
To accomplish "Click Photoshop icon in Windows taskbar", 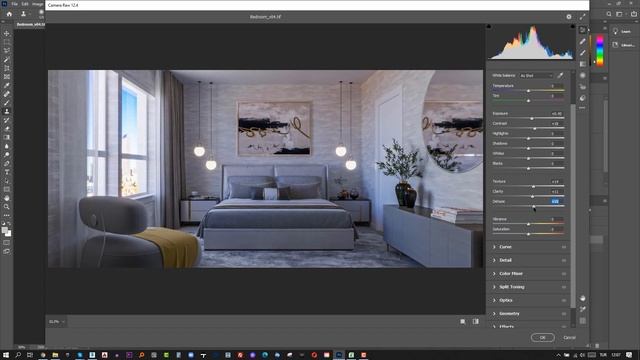I will point(339,355).
